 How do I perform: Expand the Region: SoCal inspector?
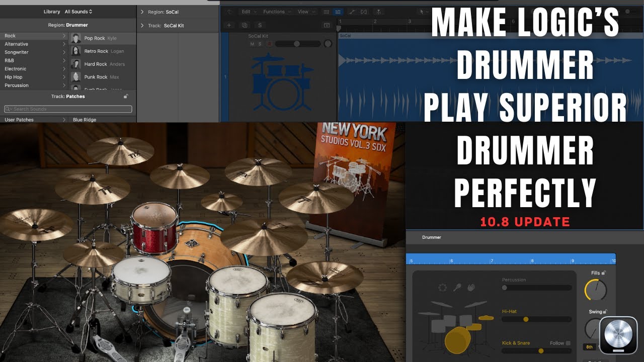tap(142, 12)
